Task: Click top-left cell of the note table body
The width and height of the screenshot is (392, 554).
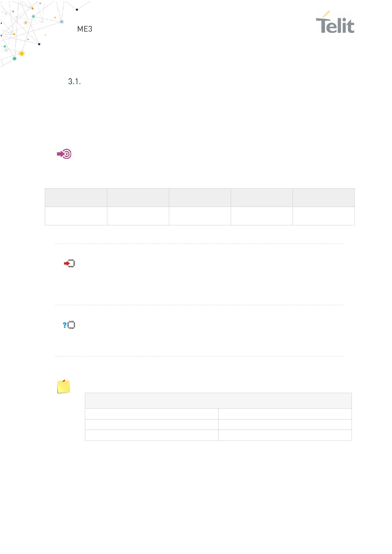Action: (x=151, y=414)
